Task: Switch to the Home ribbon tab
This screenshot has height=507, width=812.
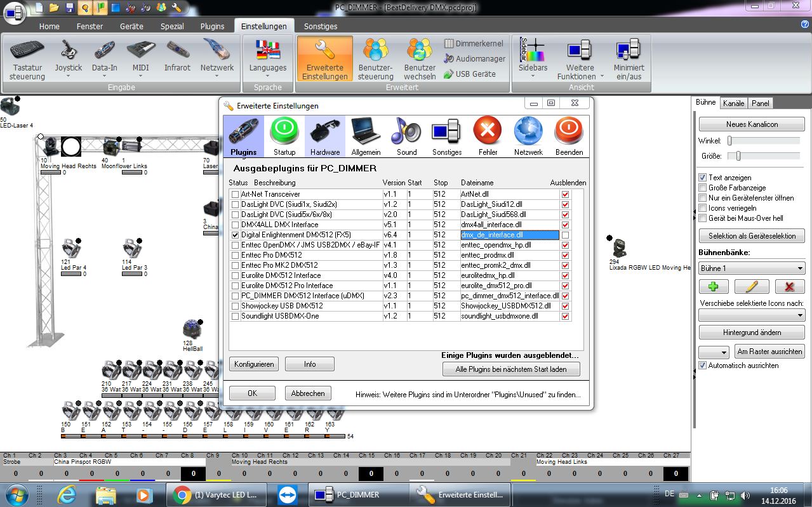Action: click(50, 27)
